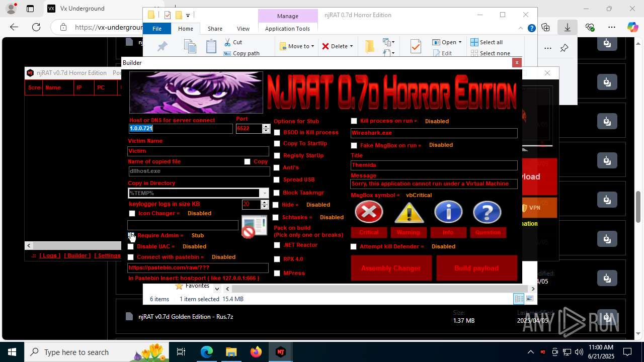
Task: Open the browser Downloads icon
Action: tap(568, 27)
